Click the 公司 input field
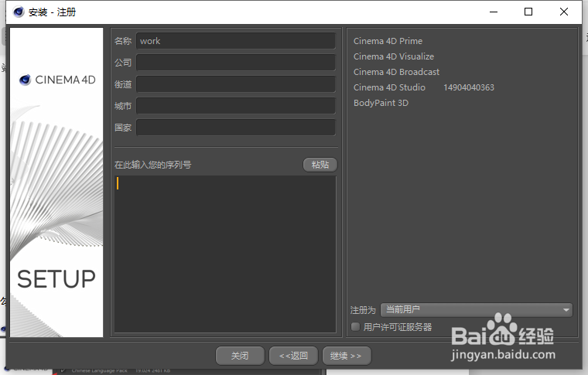Screen dimensions: 588x375 (x=236, y=63)
